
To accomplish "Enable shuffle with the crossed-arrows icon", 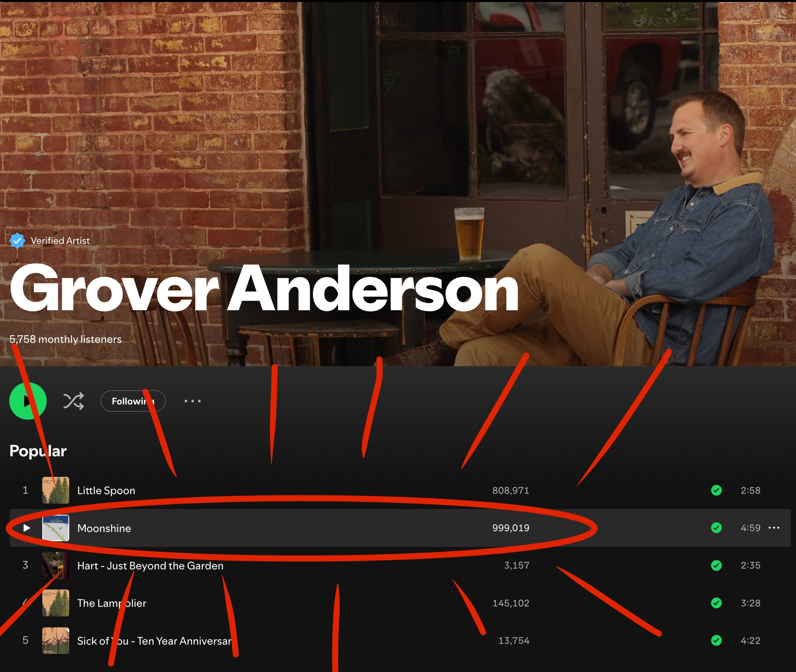I will (x=74, y=401).
